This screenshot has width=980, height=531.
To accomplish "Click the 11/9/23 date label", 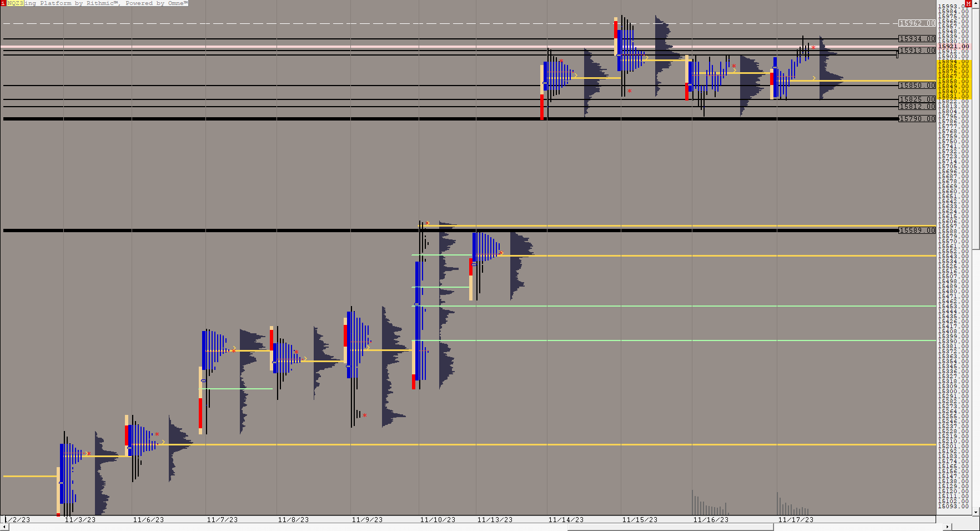I will [367, 520].
